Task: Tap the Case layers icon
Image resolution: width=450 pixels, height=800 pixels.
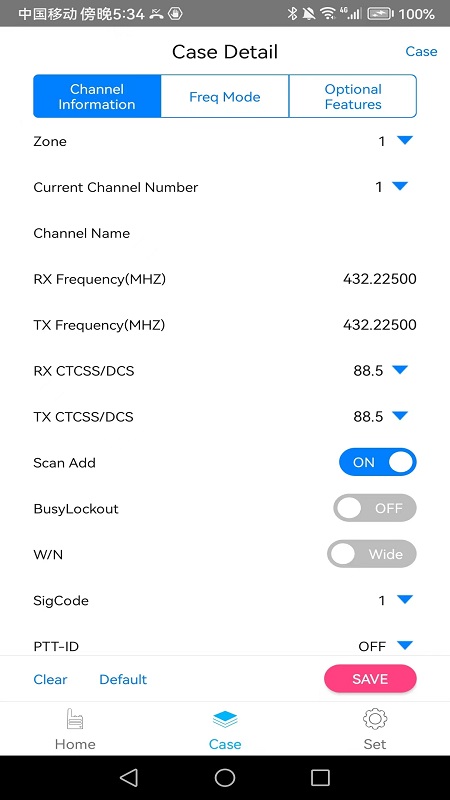Action: [224, 719]
